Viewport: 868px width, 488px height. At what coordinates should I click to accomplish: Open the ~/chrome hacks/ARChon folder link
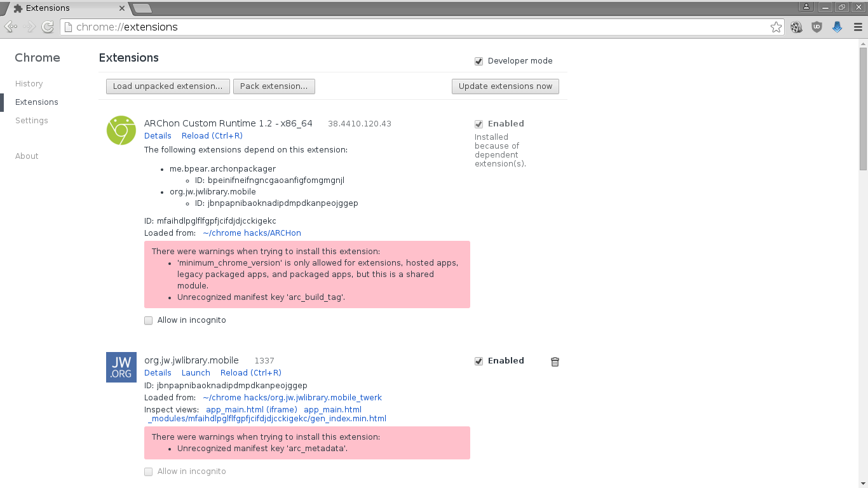pos(252,233)
